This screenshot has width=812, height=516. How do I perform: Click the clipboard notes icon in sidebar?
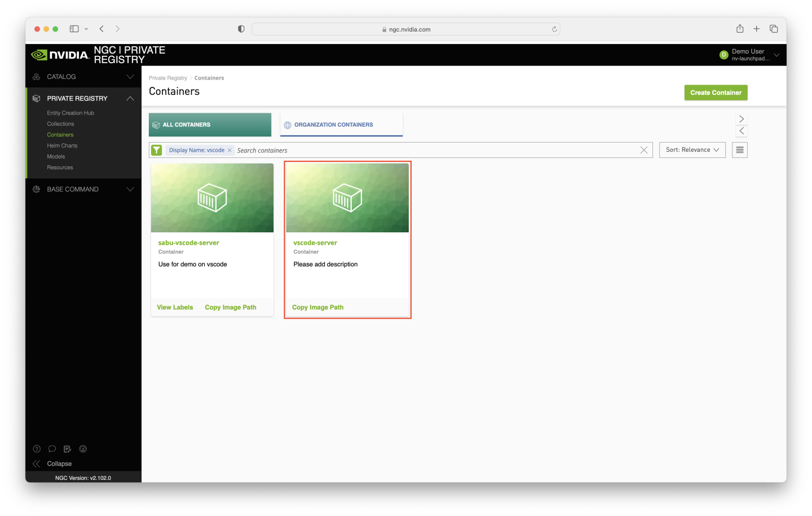pos(68,449)
